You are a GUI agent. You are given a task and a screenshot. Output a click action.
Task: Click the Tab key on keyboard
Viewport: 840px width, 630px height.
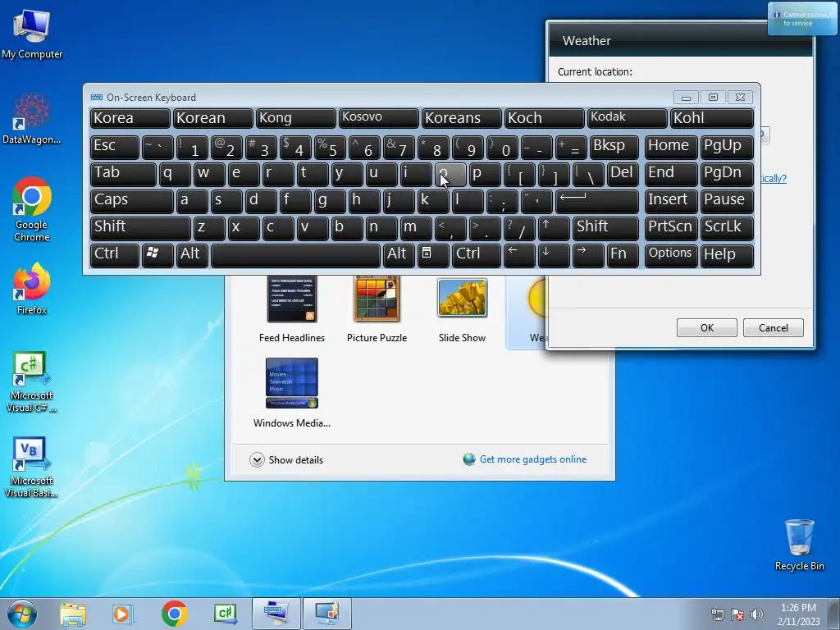point(123,174)
